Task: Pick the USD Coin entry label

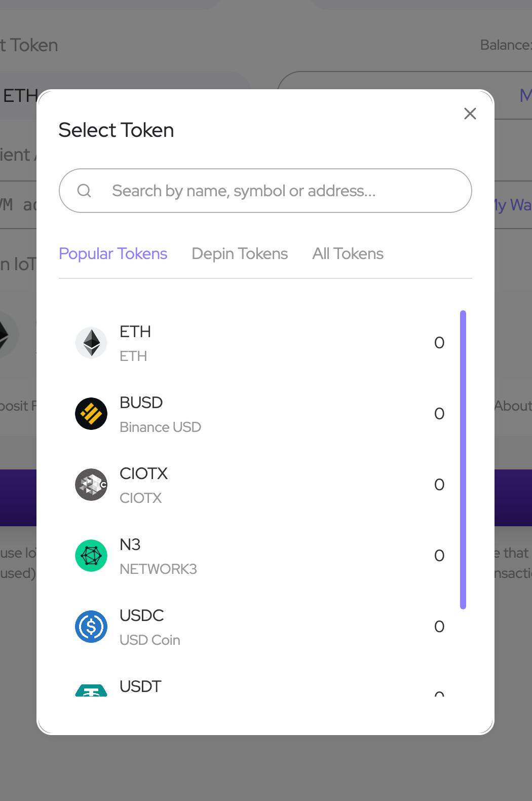Action: coord(150,640)
